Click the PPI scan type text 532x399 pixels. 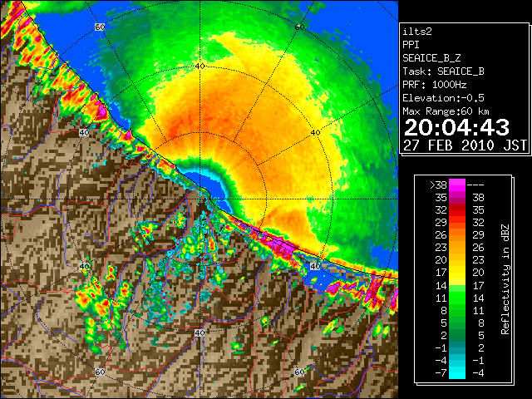point(411,45)
